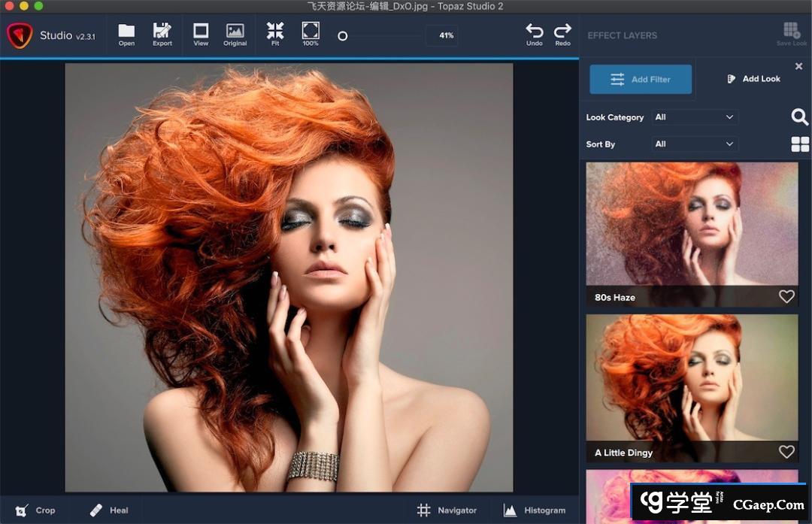Open the Sort By dropdown
Image resolution: width=812 pixels, height=524 pixels.
(x=694, y=144)
